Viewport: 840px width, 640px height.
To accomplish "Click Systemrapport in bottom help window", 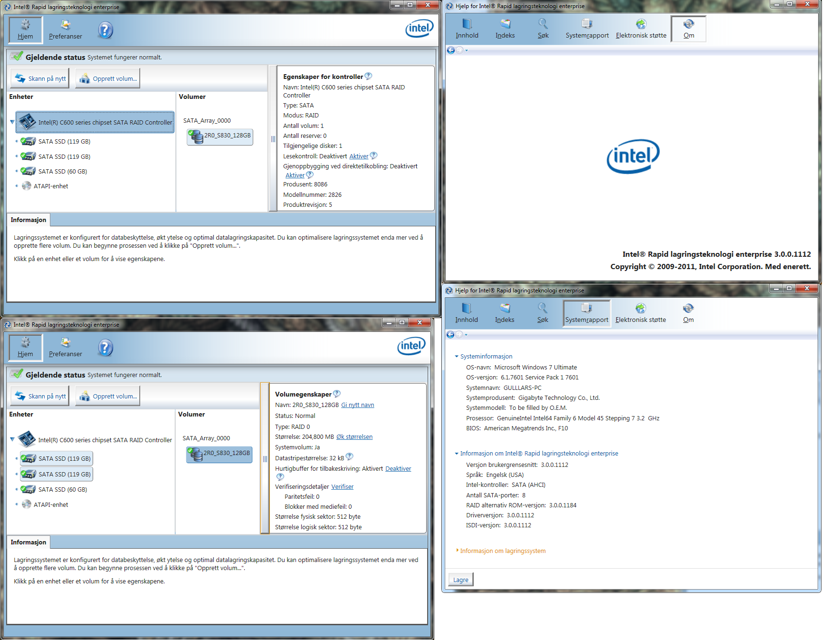I will click(587, 313).
